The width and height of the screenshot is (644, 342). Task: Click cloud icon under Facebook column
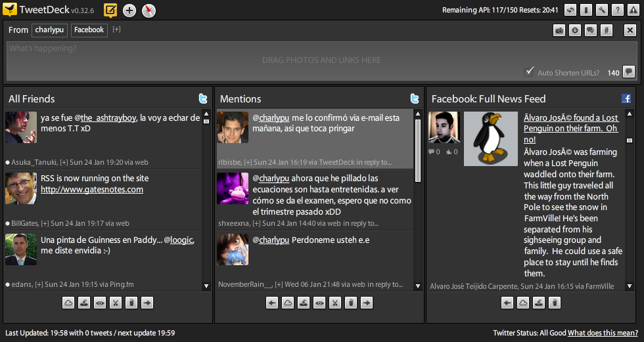point(523,303)
